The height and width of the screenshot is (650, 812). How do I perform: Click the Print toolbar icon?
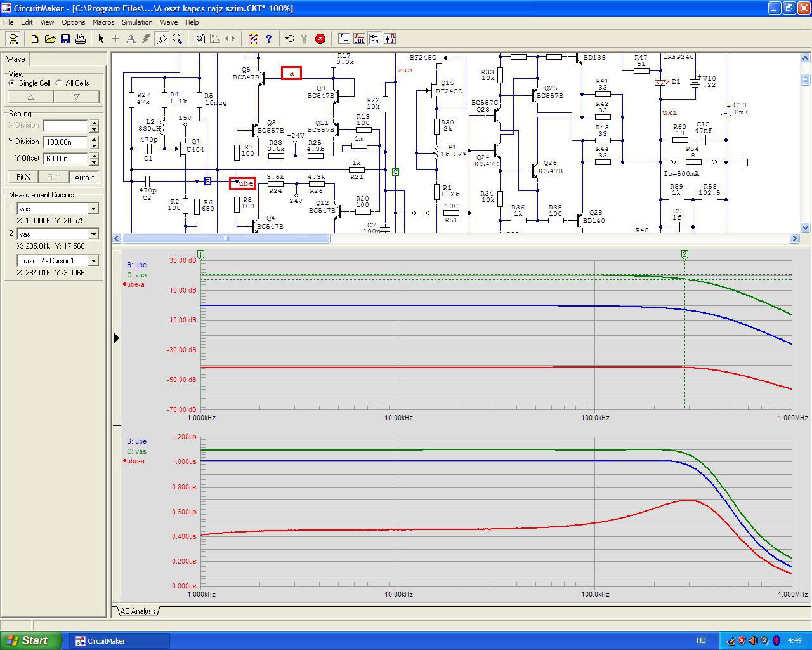[81, 39]
